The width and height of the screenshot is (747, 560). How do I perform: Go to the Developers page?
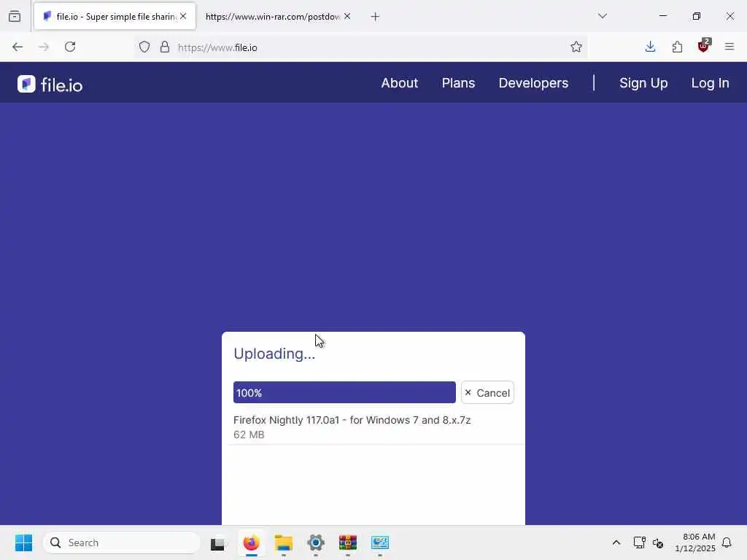click(x=533, y=83)
